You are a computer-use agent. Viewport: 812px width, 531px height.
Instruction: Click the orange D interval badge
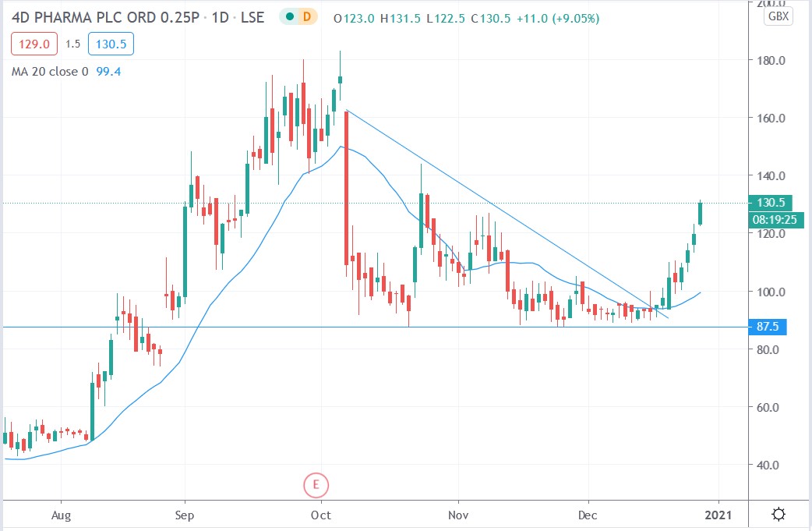coord(306,16)
